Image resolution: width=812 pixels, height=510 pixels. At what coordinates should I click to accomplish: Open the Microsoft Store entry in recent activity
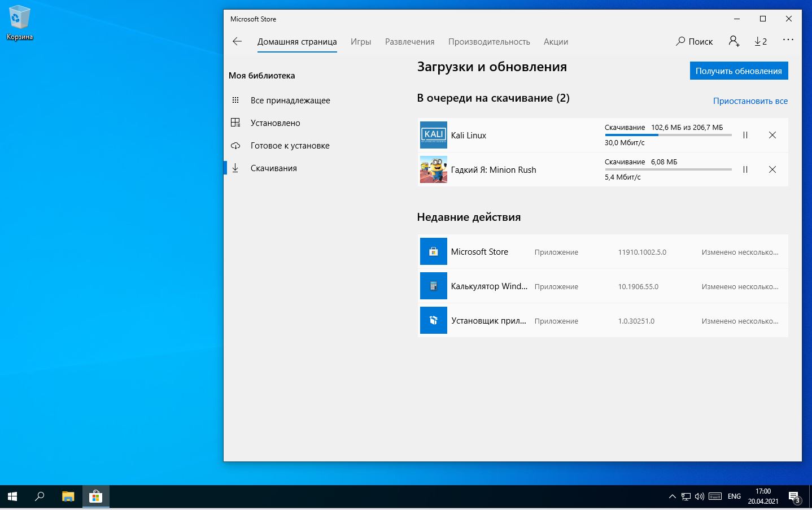click(603, 251)
